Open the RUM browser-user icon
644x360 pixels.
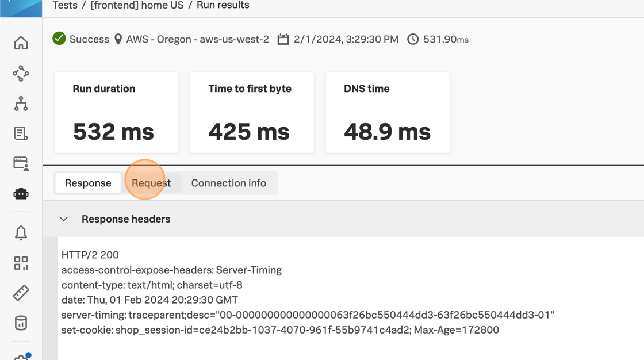[x=21, y=163]
